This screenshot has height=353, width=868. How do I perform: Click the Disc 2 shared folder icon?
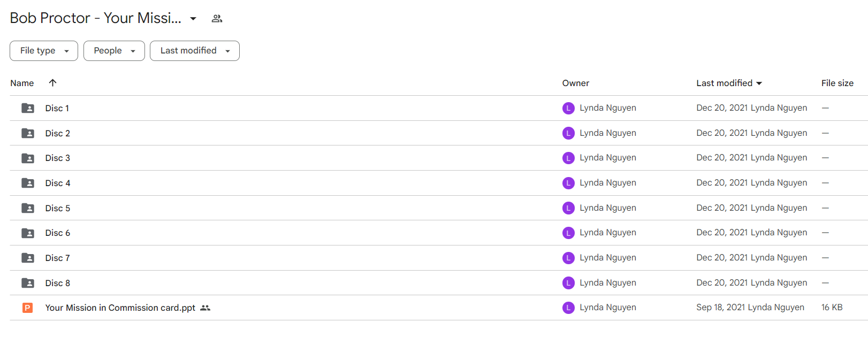point(28,133)
